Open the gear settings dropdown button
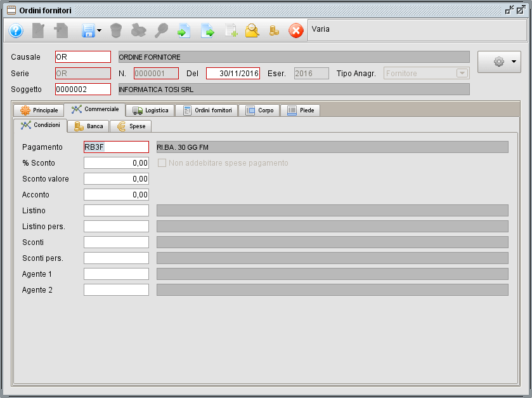 pos(498,62)
